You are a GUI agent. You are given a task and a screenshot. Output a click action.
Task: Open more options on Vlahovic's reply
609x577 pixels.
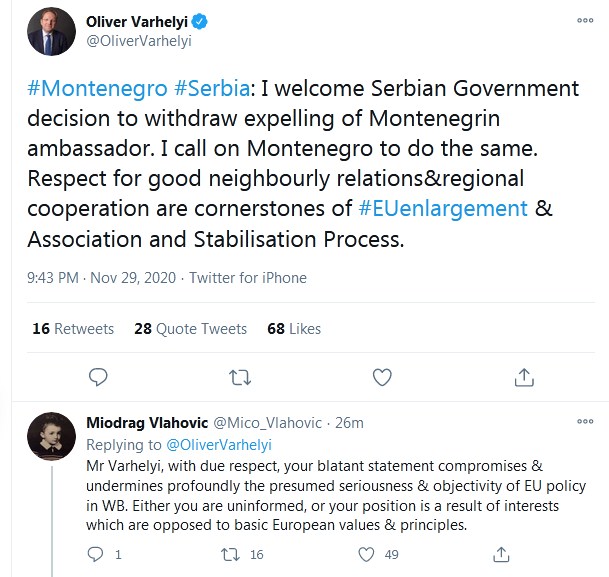[585, 421]
